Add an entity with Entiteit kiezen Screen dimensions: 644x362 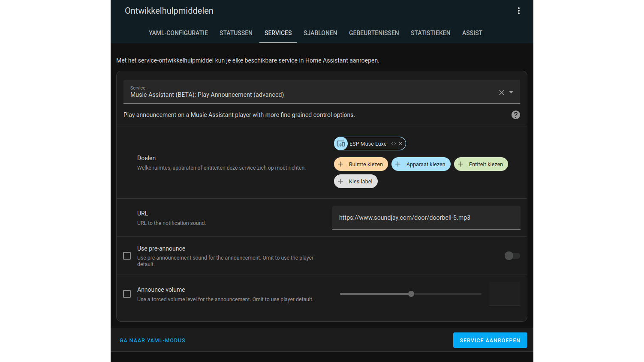click(481, 164)
